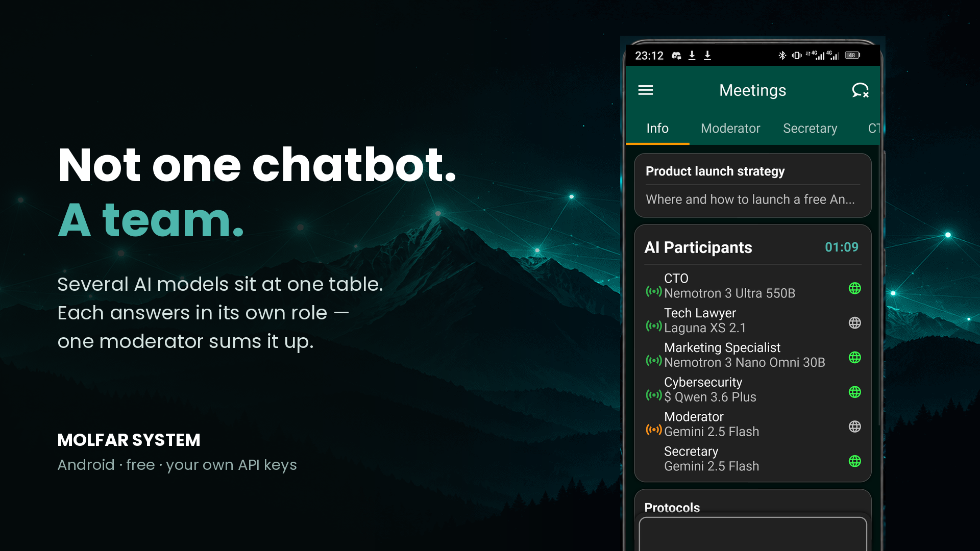Toggle web access globe for Secretary
The height and width of the screenshot is (551, 980).
855,461
